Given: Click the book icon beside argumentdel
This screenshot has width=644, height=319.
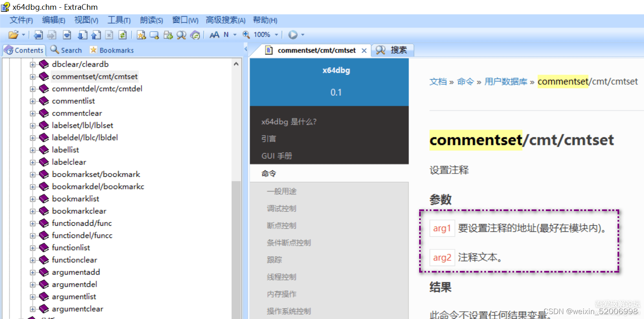Looking at the screenshot, I should pos(44,284).
